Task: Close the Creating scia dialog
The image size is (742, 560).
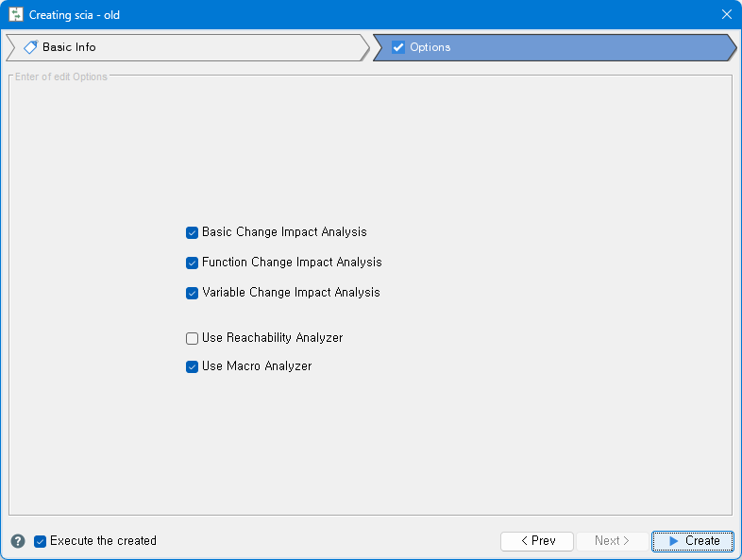Action: coord(726,15)
